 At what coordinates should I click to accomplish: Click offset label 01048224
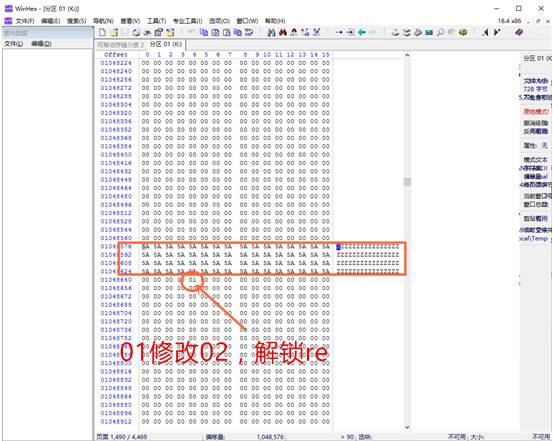(116, 63)
